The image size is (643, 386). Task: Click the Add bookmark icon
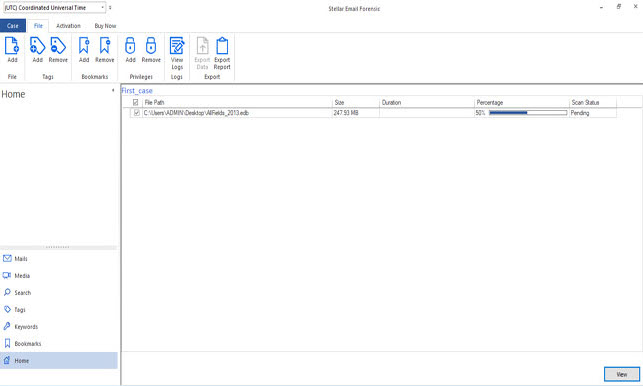point(84,46)
